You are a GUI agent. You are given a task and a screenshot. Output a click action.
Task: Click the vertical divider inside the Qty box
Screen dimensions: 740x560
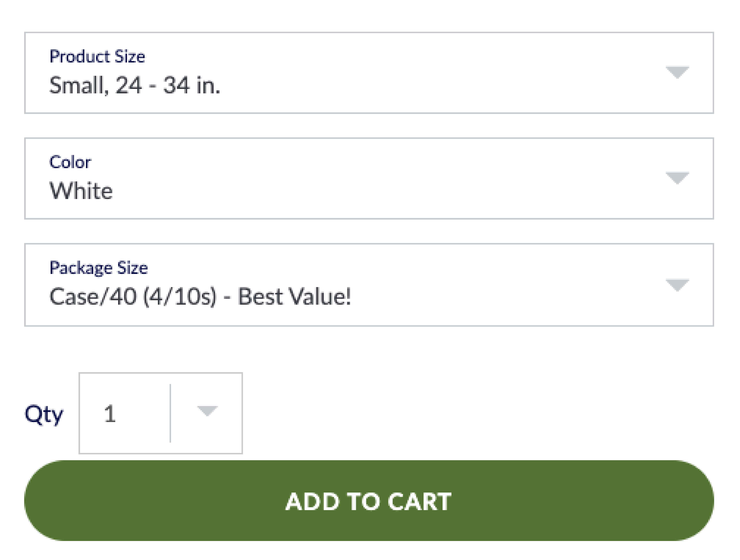(x=170, y=413)
